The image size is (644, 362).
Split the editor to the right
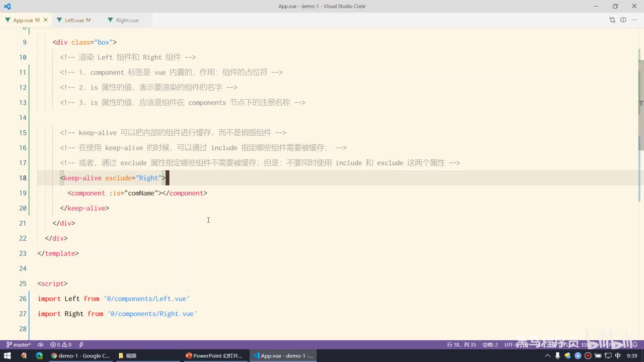click(x=623, y=20)
